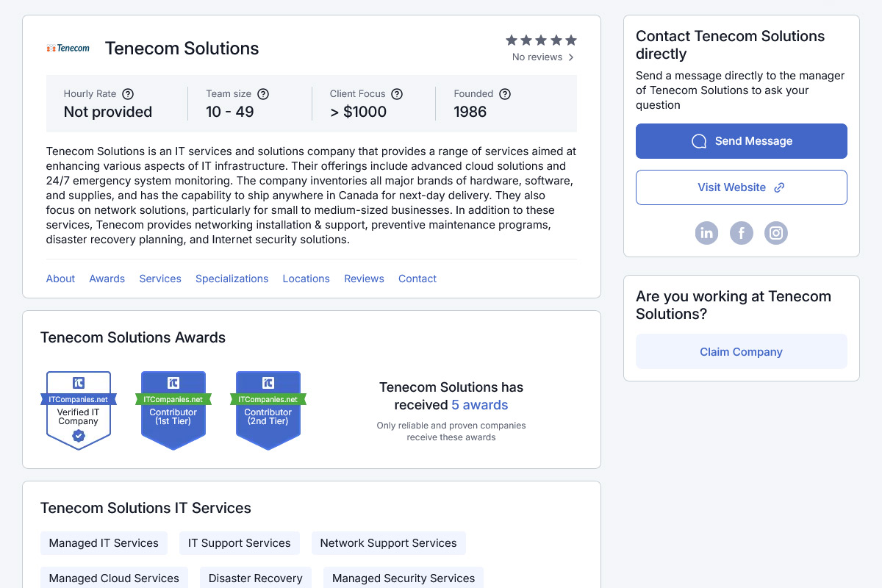This screenshot has height=588, width=882.
Task: Click the Client Focus help icon
Action: [x=397, y=94]
